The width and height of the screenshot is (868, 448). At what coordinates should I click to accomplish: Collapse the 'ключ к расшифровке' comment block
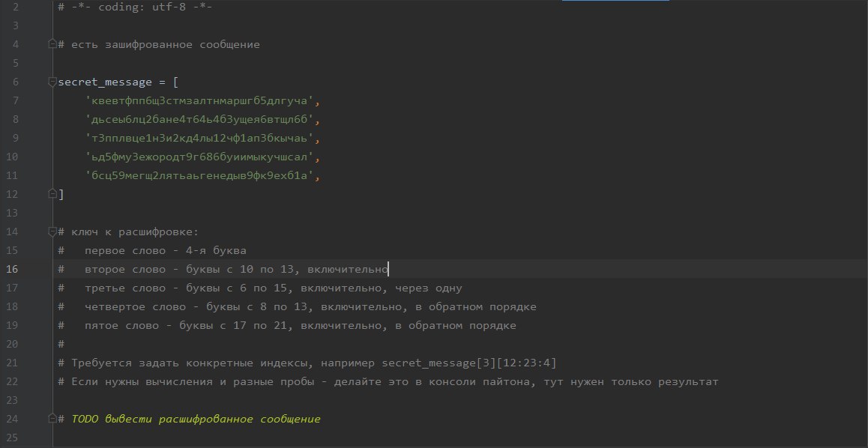click(x=52, y=231)
